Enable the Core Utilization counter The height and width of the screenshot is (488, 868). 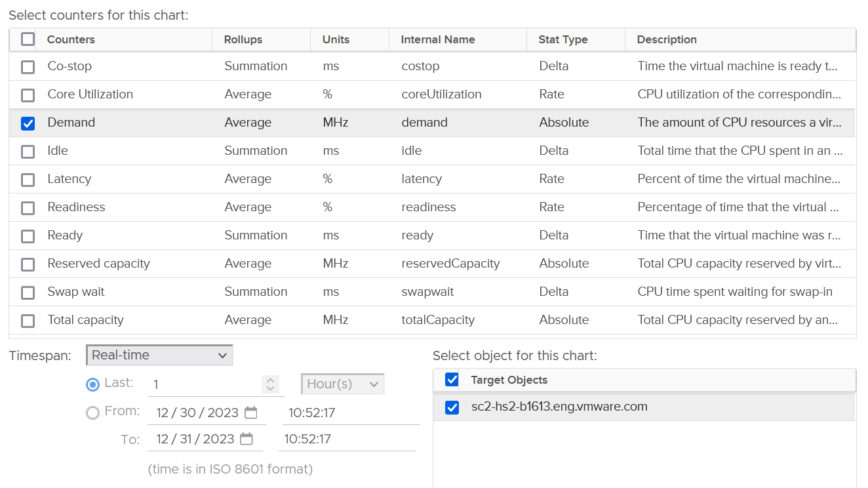tap(28, 95)
